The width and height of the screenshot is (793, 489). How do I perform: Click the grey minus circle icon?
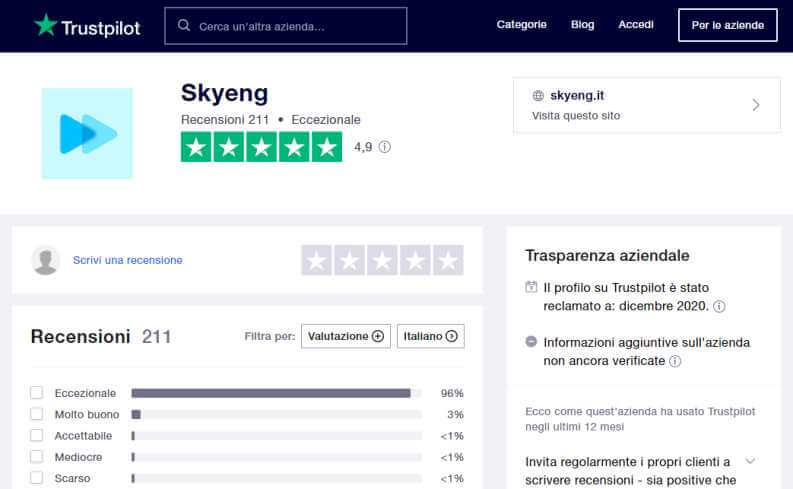(x=531, y=342)
